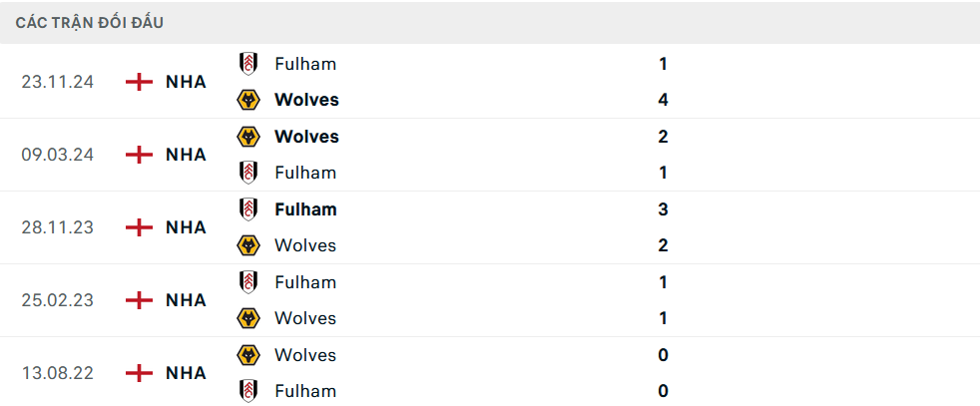Click Fulham crest in the 28.11.23 match
This screenshot has height=406, width=980.
click(247, 209)
